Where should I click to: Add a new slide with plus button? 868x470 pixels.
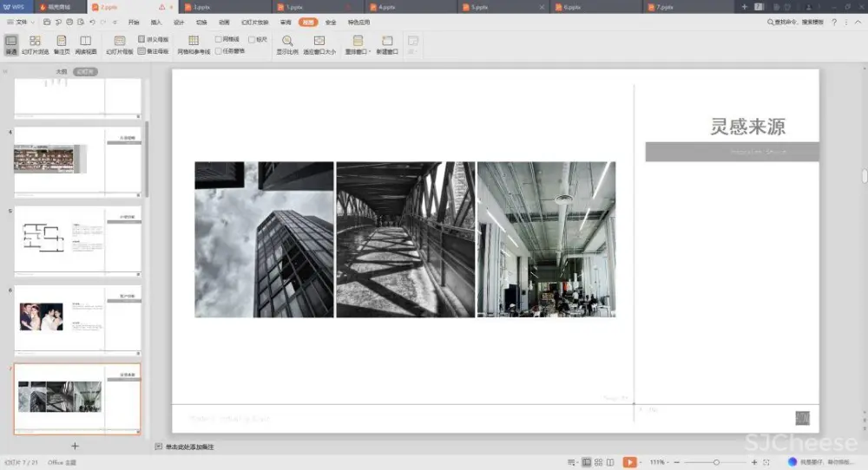click(x=75, y=446)
